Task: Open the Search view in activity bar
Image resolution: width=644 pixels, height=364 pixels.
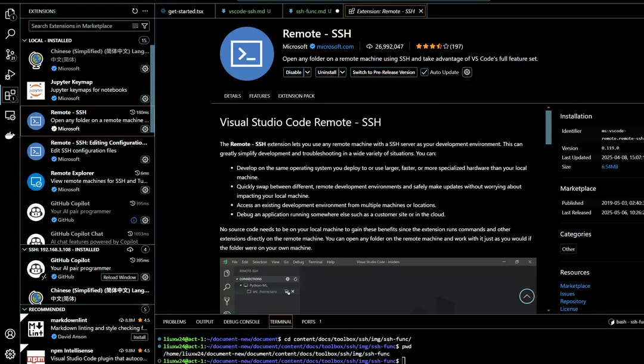Action: click(x=10, y=33)
